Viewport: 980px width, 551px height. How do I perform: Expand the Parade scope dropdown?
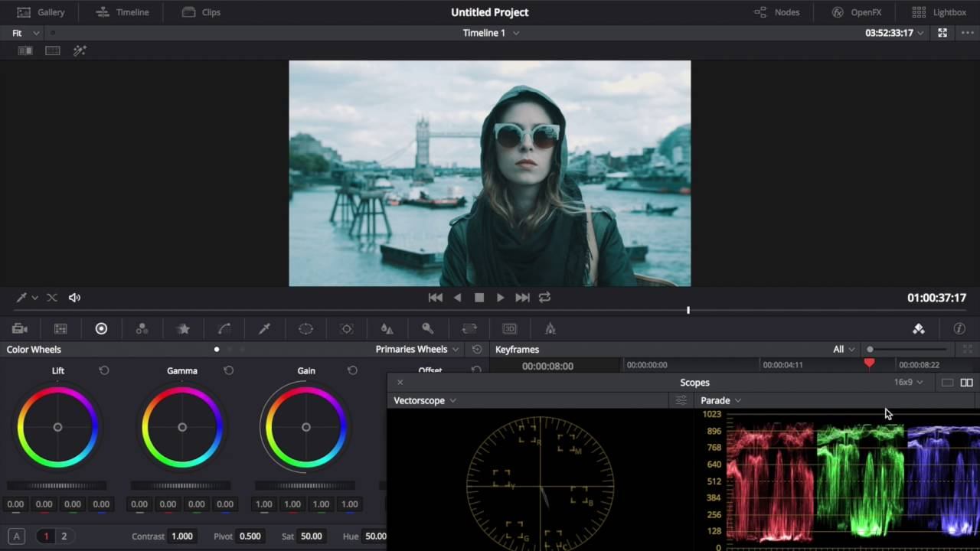720,400
